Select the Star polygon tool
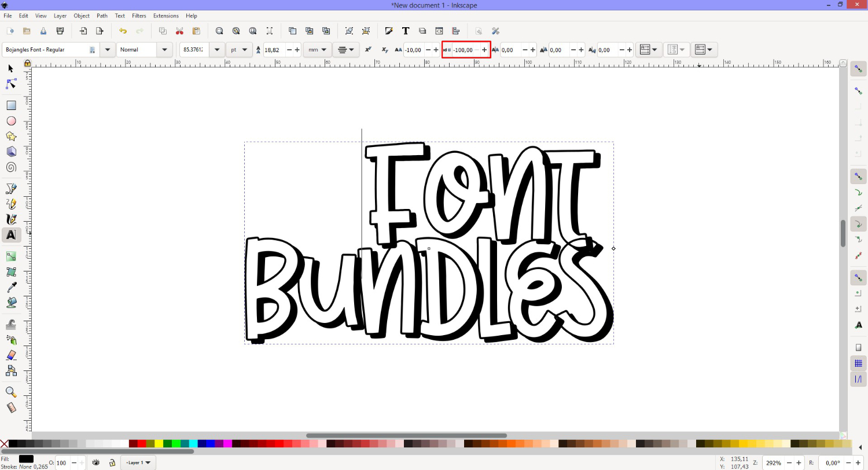 coord(11,136)
